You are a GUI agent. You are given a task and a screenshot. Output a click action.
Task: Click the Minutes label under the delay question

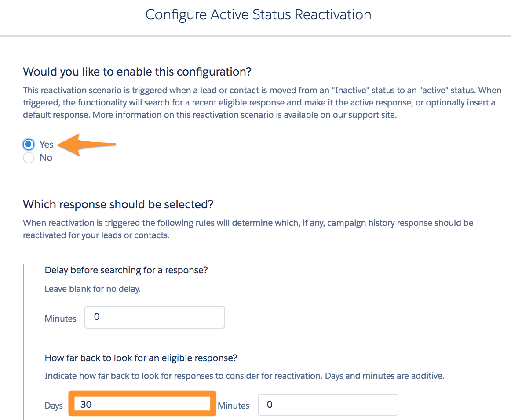[60, 319]
